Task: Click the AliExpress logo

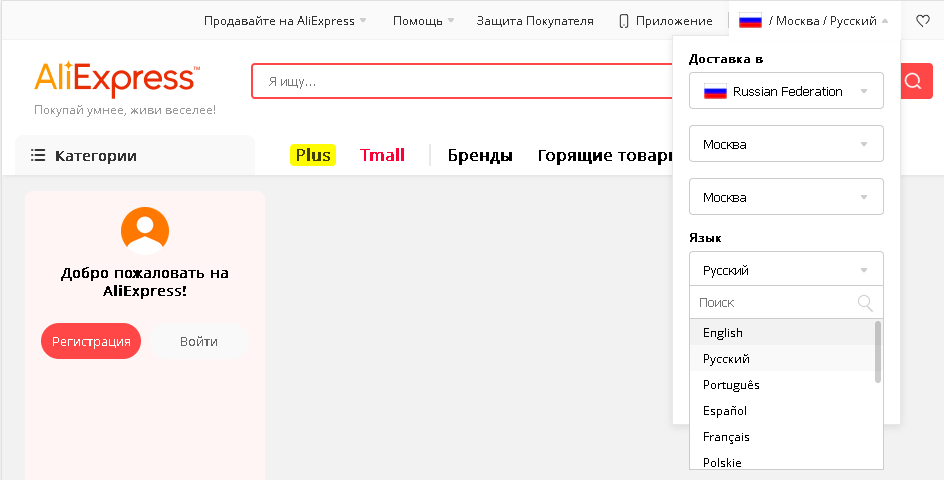Action: 117,78
